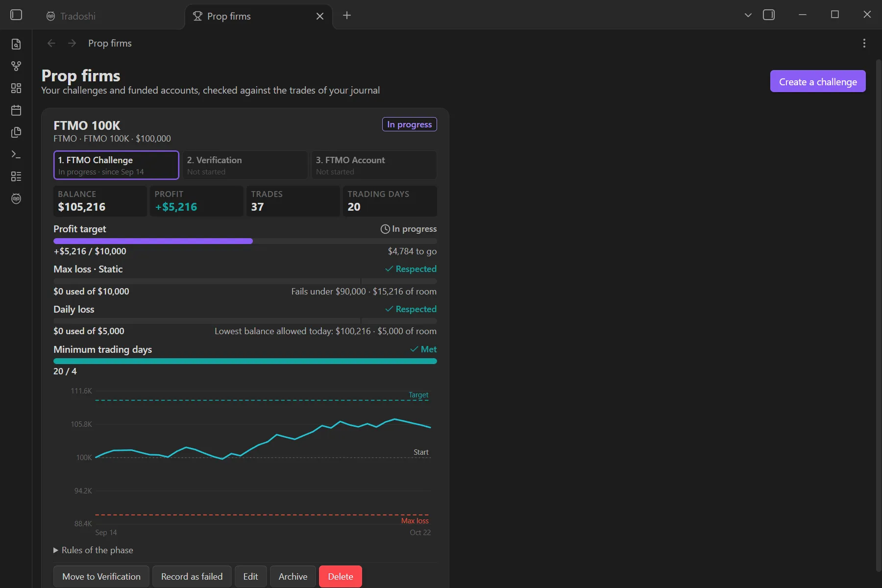Click the Target label on chart
This screenshot has height=588, width=882.
point(418,395)
